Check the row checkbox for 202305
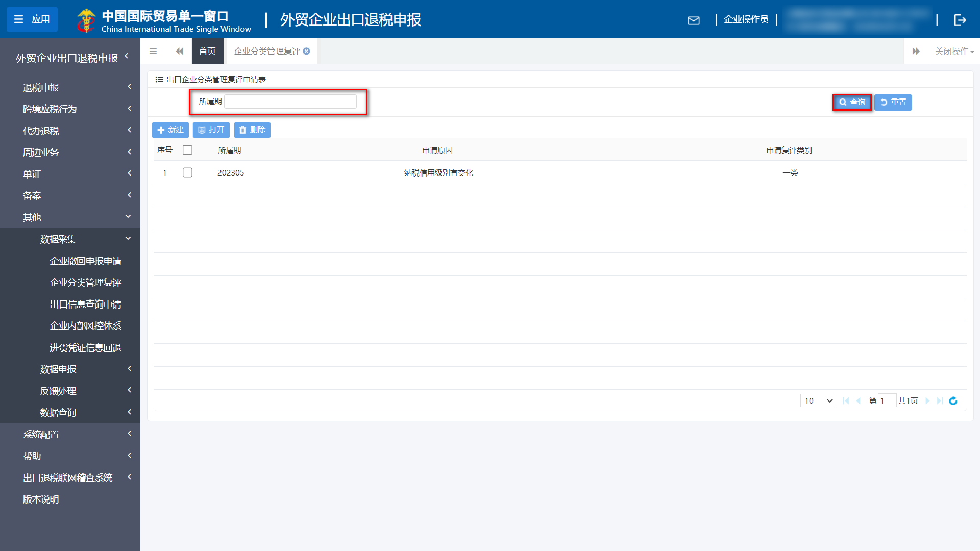Screen dimensions: 980x551 (187, 173)
